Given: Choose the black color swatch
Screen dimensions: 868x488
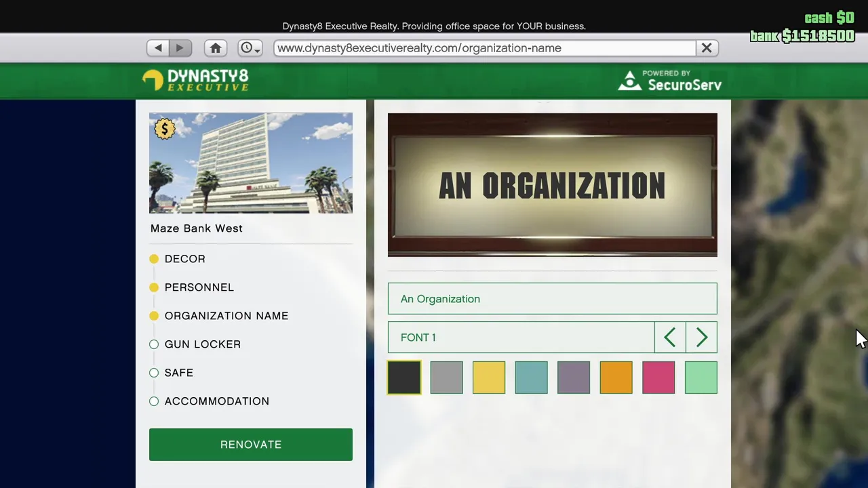Looking at the screenshot, I should pyautogui.click(x=404, y=378).
